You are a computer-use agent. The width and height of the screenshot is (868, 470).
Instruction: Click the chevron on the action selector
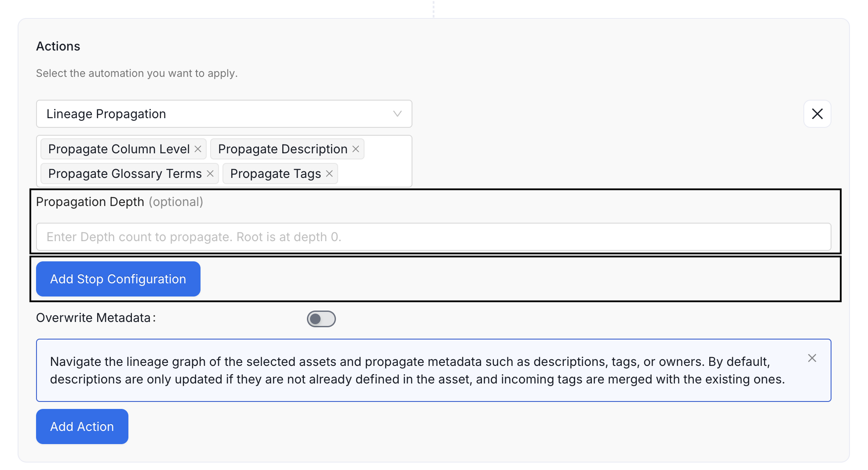click(x=397, y=114)
